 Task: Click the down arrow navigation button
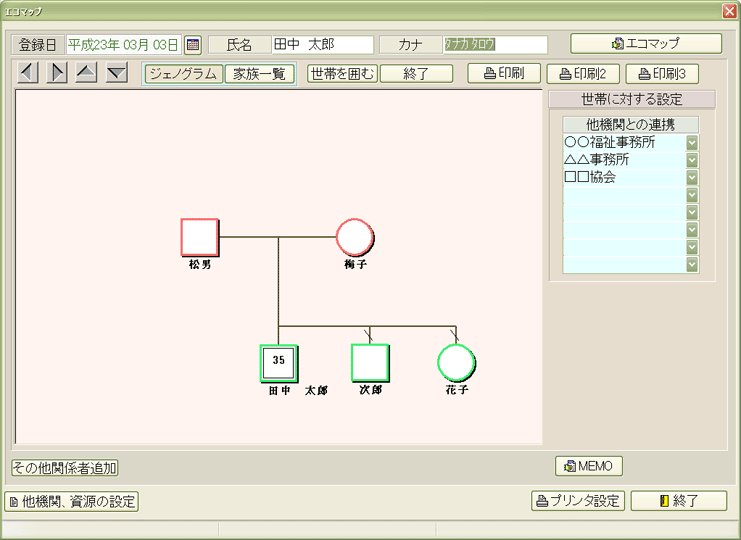coord(117,73)
